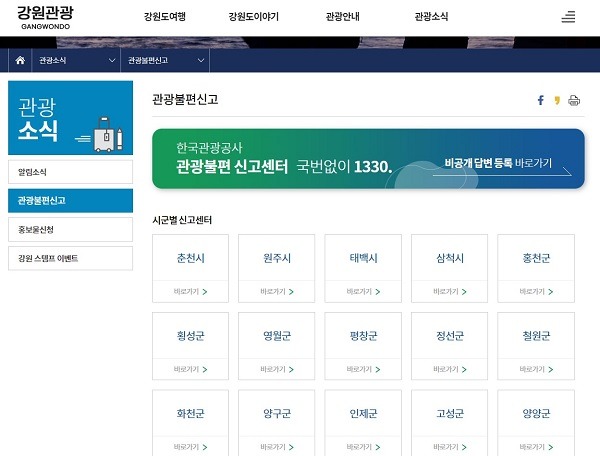The height and width of the screenshot is (456, 600).
Task: Select 홍보물신청 in the sidebar
Action: (70, 229)
